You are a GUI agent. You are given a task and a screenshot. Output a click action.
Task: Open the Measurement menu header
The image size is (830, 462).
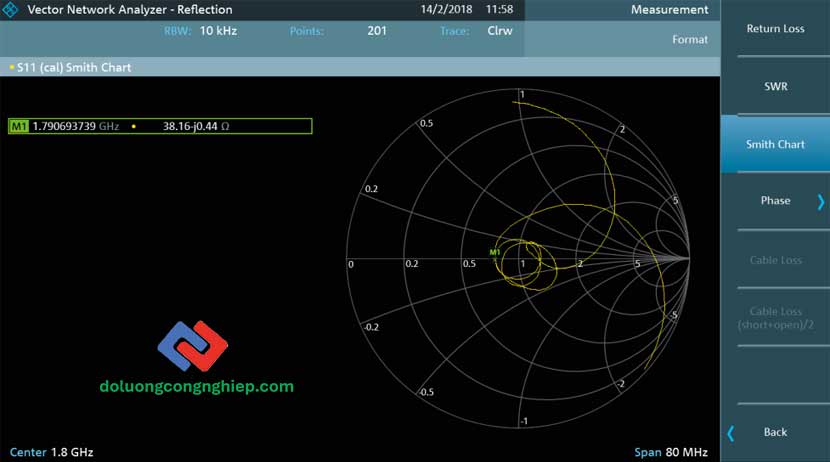[x=669, y=10]
